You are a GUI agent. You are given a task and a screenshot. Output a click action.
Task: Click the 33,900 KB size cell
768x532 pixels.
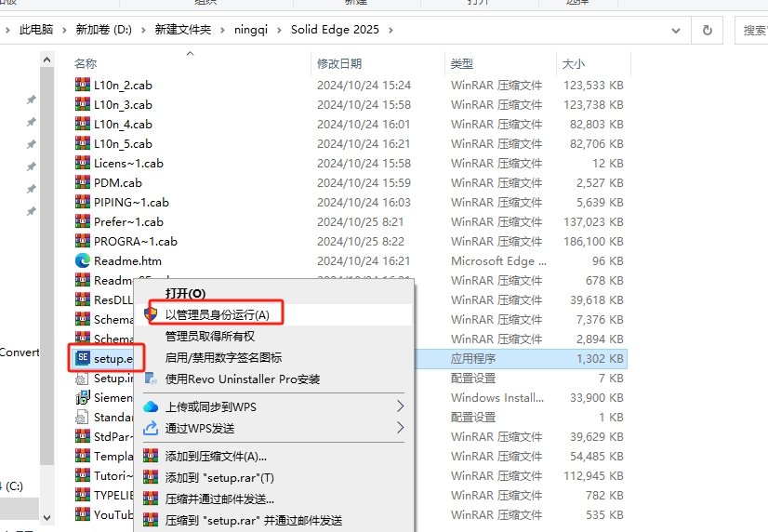tap(597, 398)
